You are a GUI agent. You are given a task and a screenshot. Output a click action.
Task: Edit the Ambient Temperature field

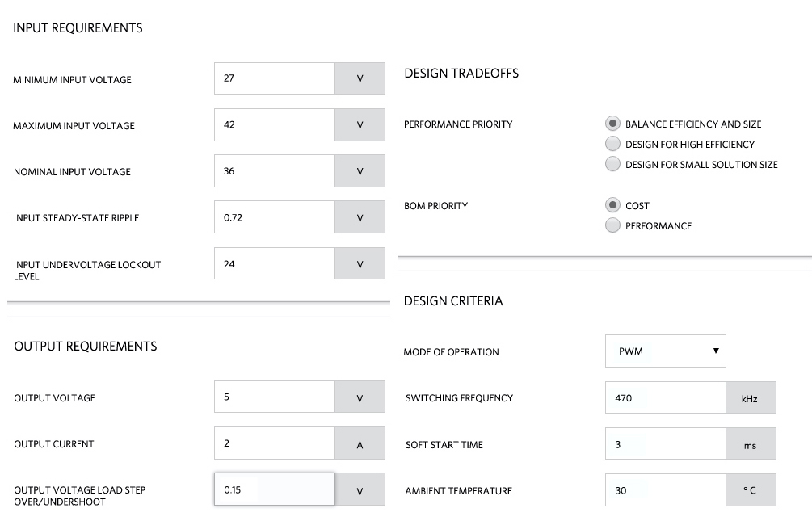tap(666, 490)
